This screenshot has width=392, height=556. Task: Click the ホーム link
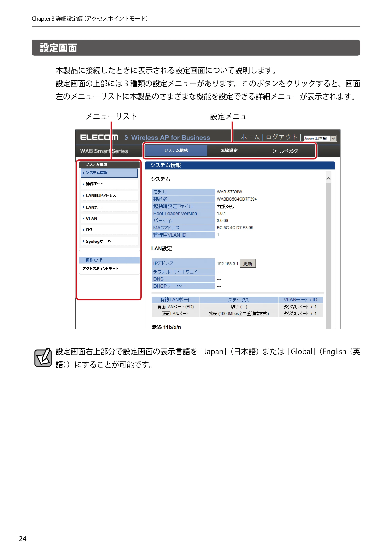coord(250,137)
